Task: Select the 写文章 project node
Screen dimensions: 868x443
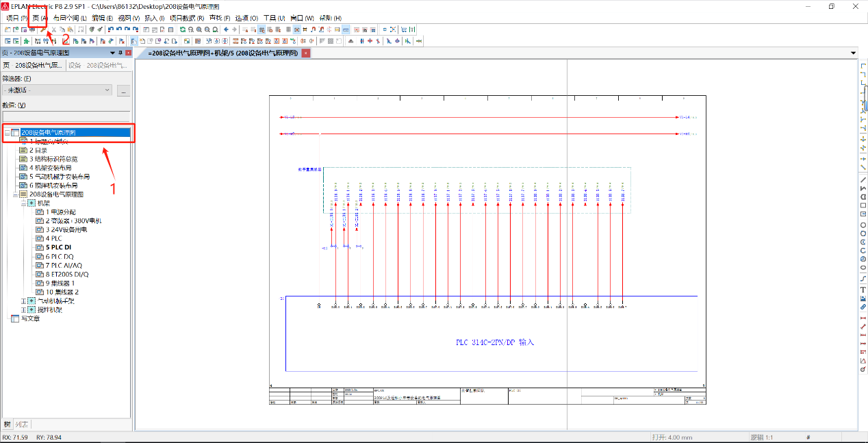Action: (x=30, y=318)
